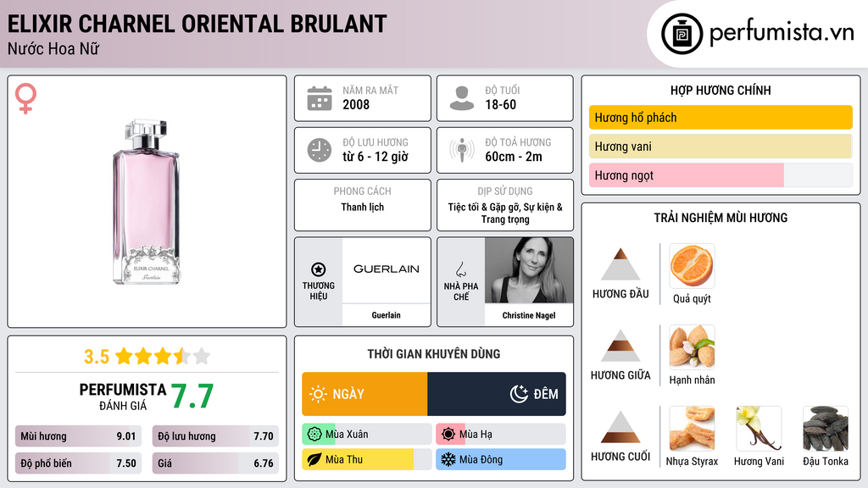The image size is (868, 488).
Task: Click the pink female gender symbol
Action: [x=25, y=98]
